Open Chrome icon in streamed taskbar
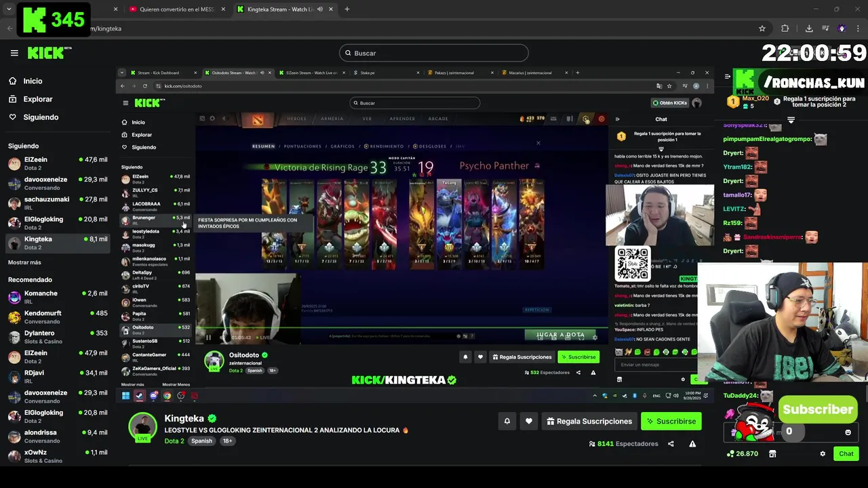The width and height of the screenshot is (868, 488). click(x=167, y=396)
